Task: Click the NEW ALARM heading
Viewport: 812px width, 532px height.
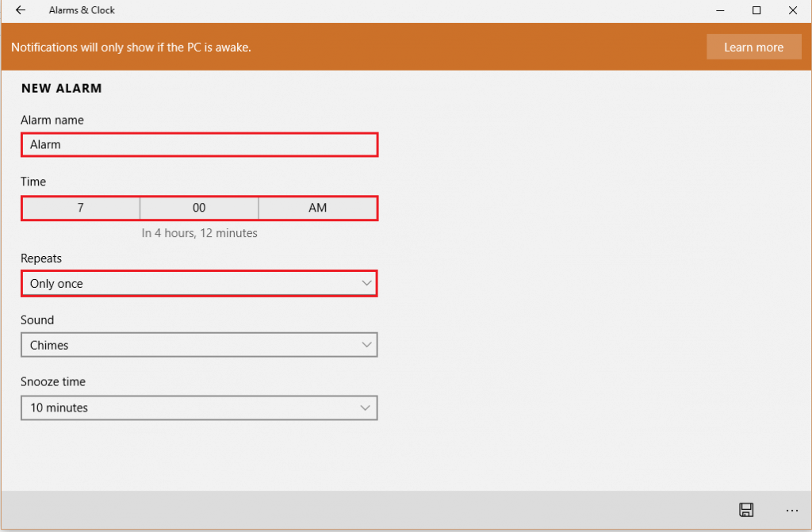Action: [x=61, y=88]
